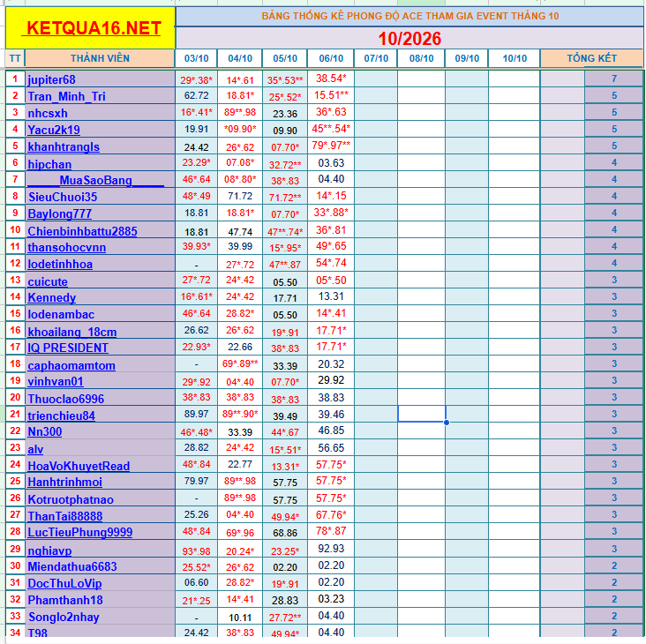
Task: Select row number 21 cell
Action: (15, 414)
